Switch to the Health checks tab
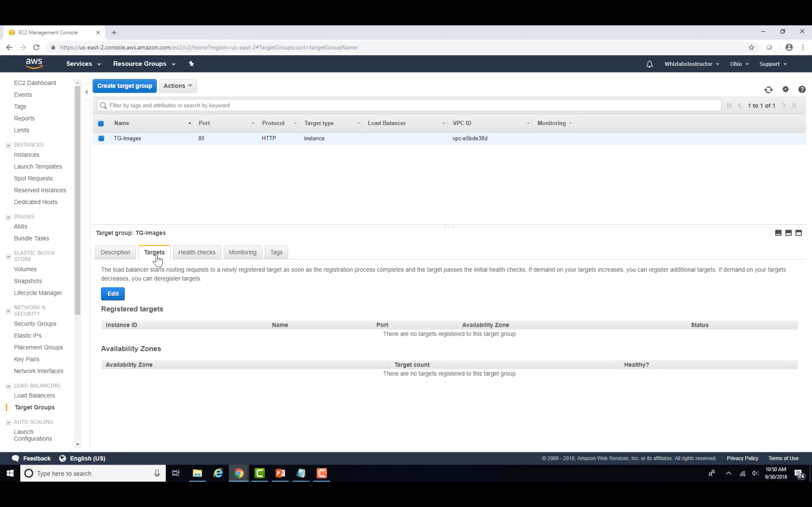 (x=197, y=252)
